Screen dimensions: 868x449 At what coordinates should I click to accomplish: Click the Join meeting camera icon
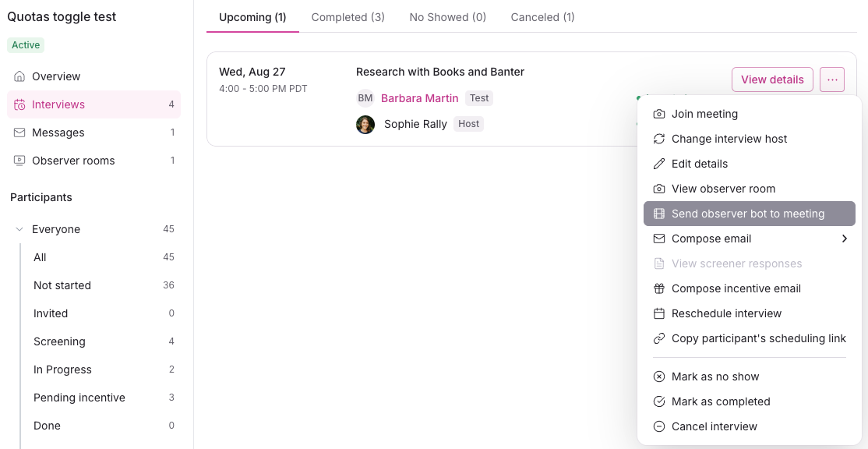659,114
